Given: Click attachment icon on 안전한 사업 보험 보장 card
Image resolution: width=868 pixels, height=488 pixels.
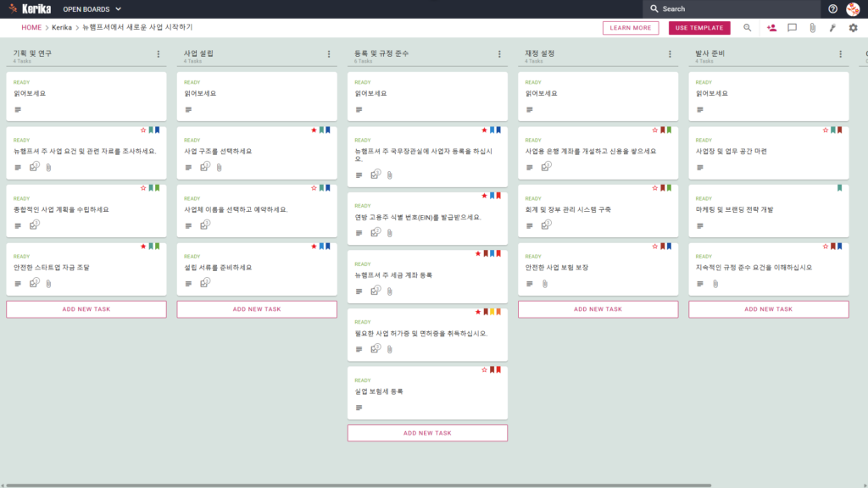Looking at the screenshot, I should [x=545, y=283].
